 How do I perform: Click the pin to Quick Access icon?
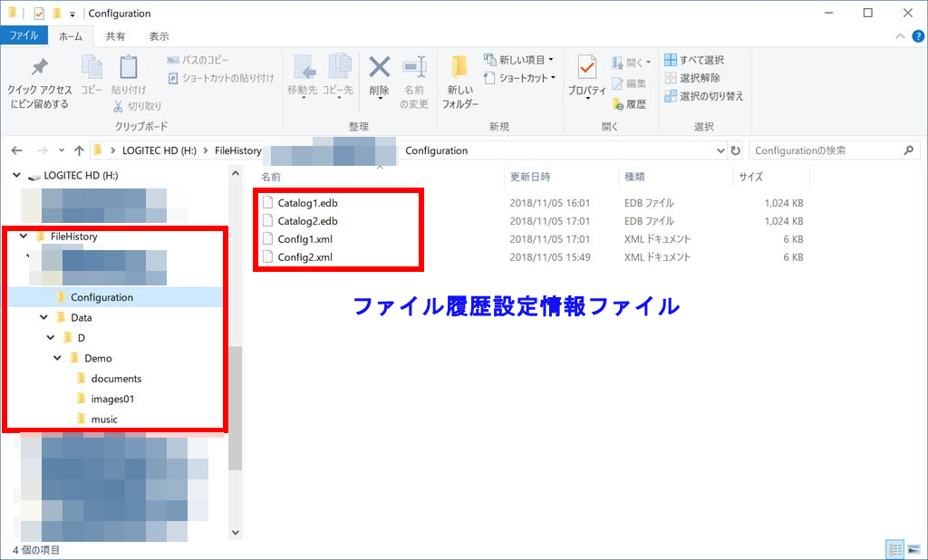[39, 69]
